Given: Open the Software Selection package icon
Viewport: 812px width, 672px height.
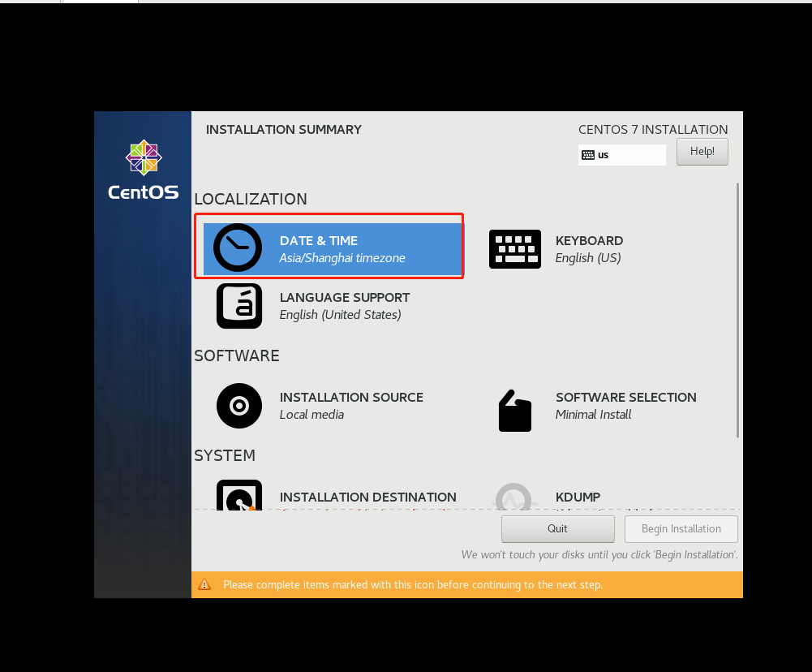Looking at the screenshot, I should pyautogui.click(x=515, y=411).
